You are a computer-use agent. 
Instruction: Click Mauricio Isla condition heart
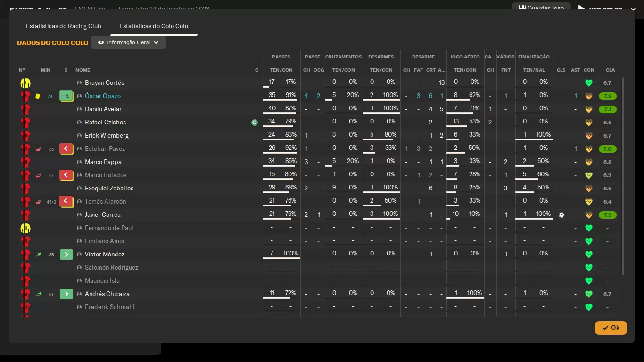pyautogui.click(x=588, y=281)
